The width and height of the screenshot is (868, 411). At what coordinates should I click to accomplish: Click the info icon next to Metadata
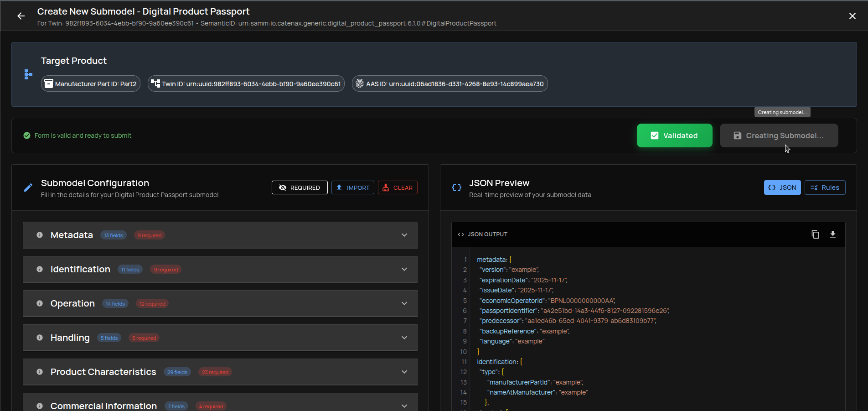pos(39,235)
